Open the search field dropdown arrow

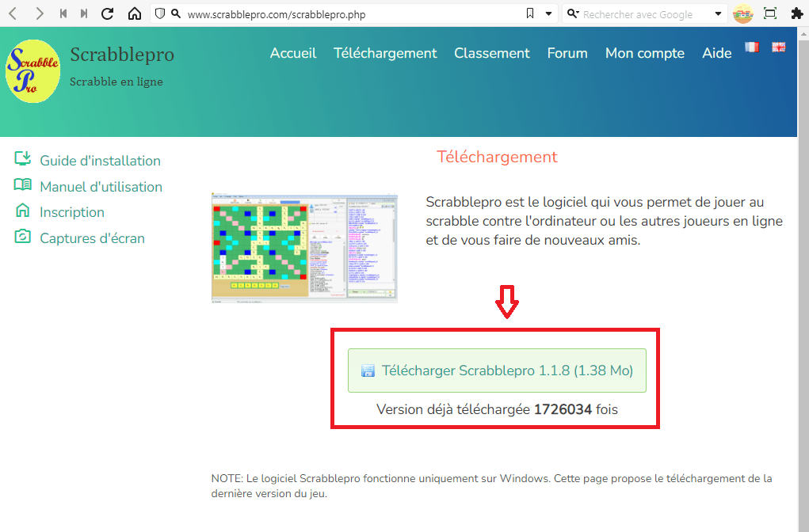tap(718, 14)
